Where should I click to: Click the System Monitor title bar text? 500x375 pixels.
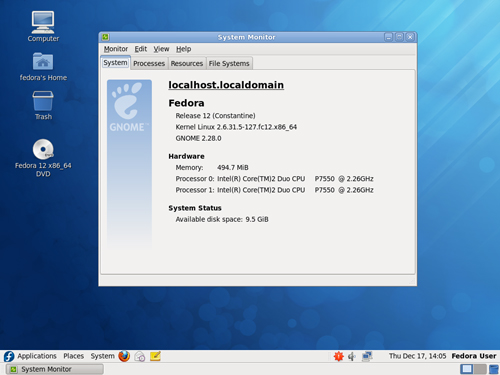pyautogui.click(x=247, y=37)
